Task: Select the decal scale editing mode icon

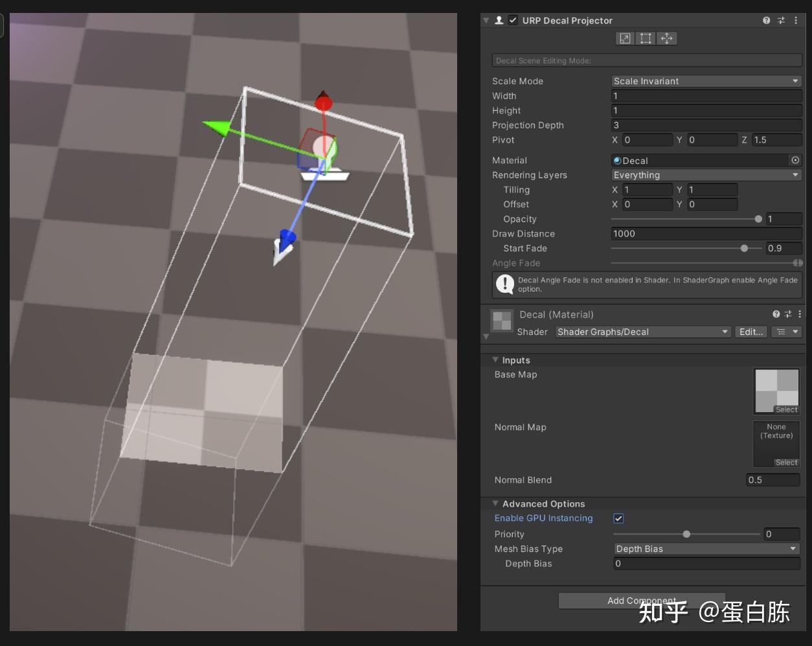Action: [x=625, y=38]
